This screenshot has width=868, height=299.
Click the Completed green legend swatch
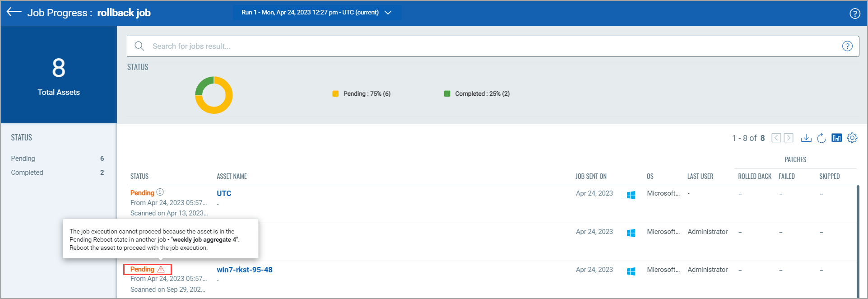click(x=447, y=93)
